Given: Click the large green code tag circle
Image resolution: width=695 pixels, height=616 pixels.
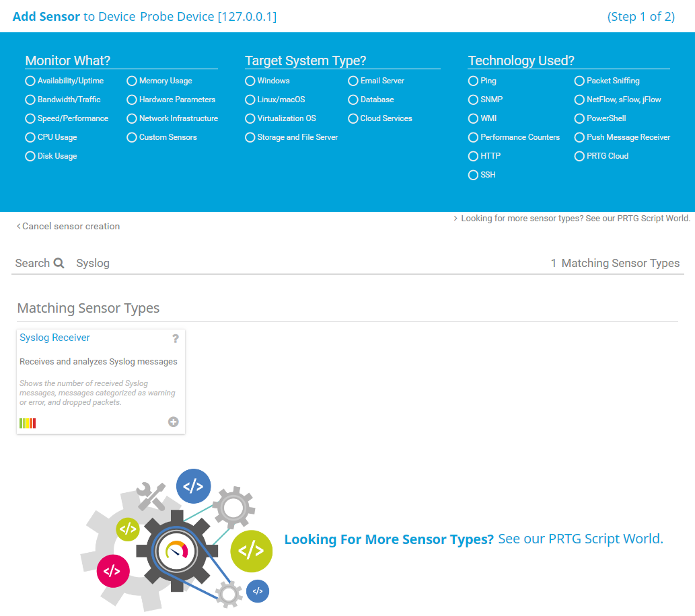Looking at the screenshot, I should click(251, 551).
